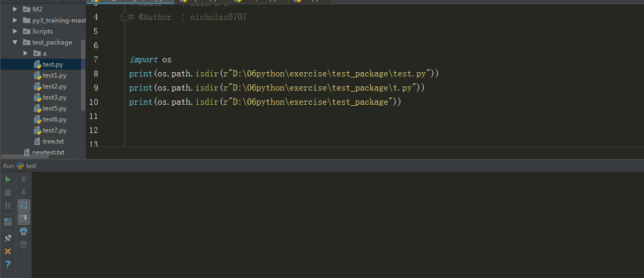644x278 pixels.
Task: Click the Pause output icon in Run panel
Action: click(8, 206)
